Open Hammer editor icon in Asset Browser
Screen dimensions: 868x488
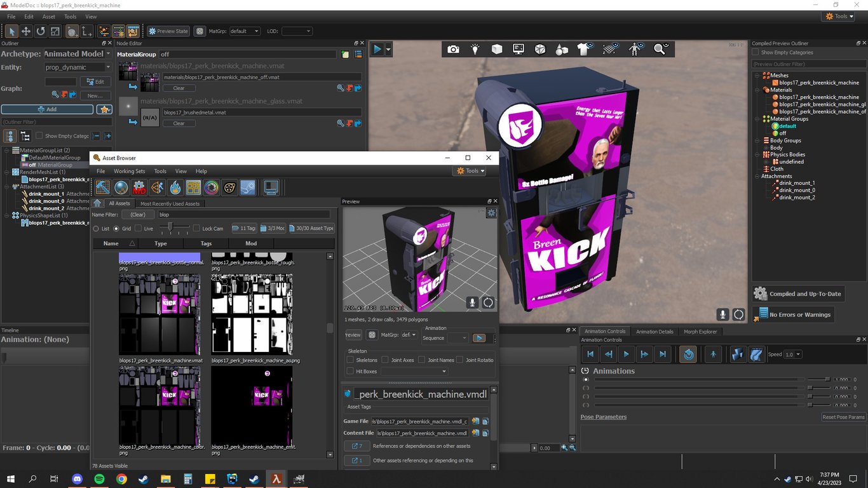(103, 187)
